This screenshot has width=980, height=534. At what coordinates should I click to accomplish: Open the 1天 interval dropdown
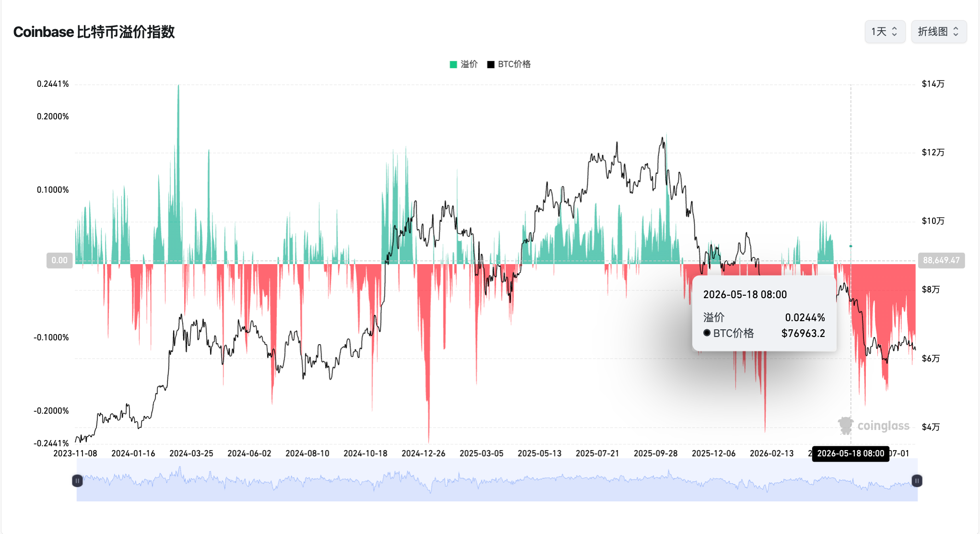(885, 32)
